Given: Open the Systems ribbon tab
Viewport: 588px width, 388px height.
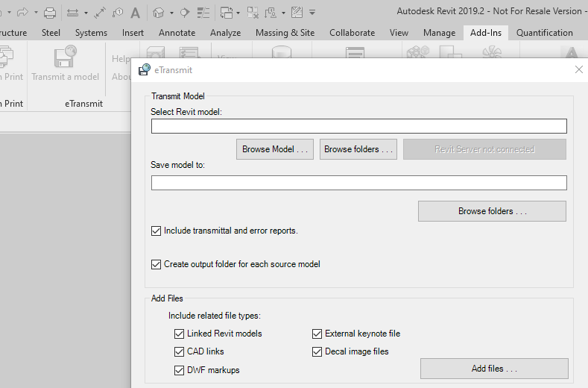Looking at the screenshot, I should [x=91, y=33].
